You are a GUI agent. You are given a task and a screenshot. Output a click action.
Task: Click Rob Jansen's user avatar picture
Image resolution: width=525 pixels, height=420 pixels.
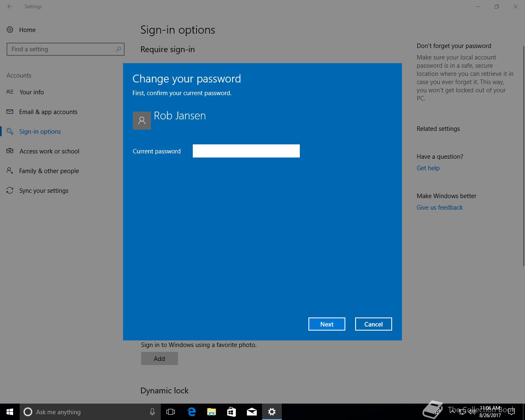[142, 121]
